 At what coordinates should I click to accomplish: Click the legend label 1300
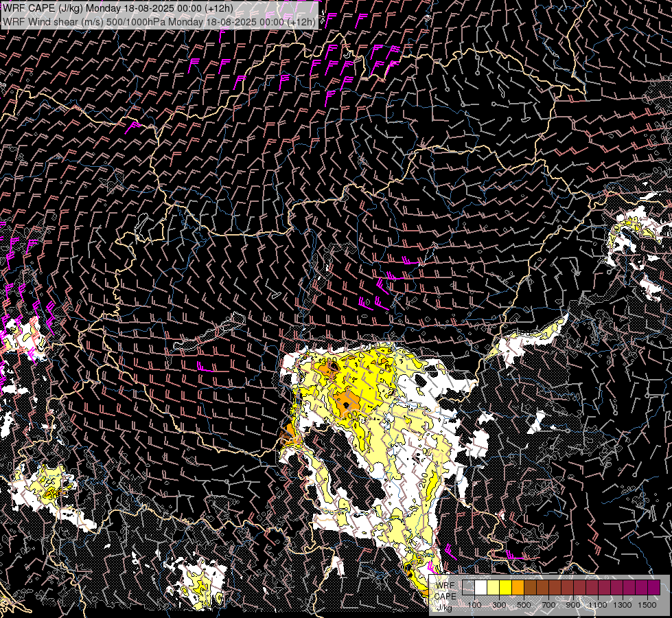click(x=623, y=605)
